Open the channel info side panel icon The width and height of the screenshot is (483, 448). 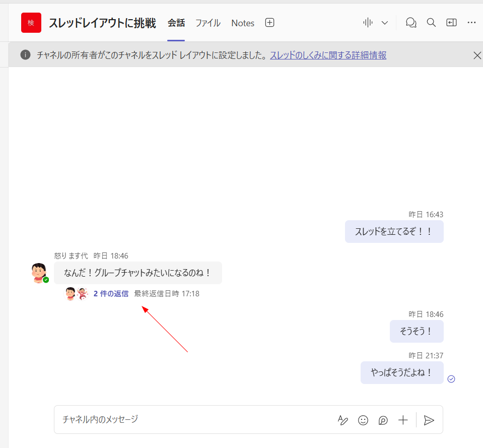click(451, 23)
